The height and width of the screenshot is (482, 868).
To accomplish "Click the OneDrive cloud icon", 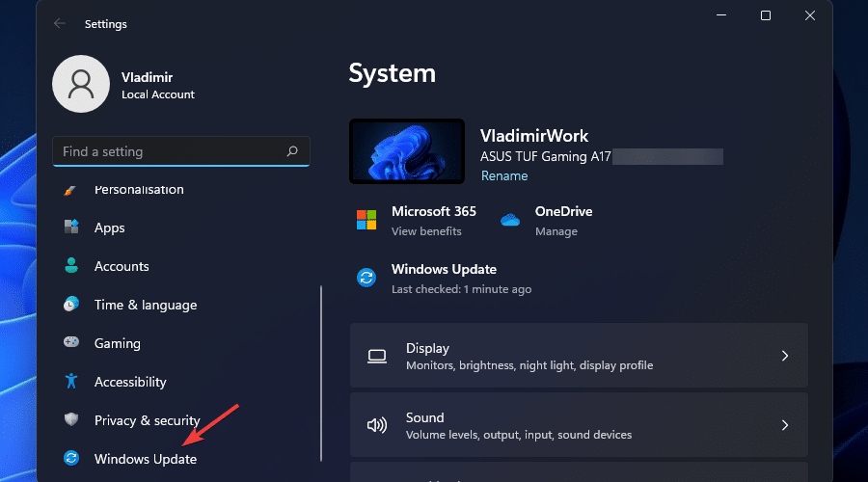I will 510,220.
